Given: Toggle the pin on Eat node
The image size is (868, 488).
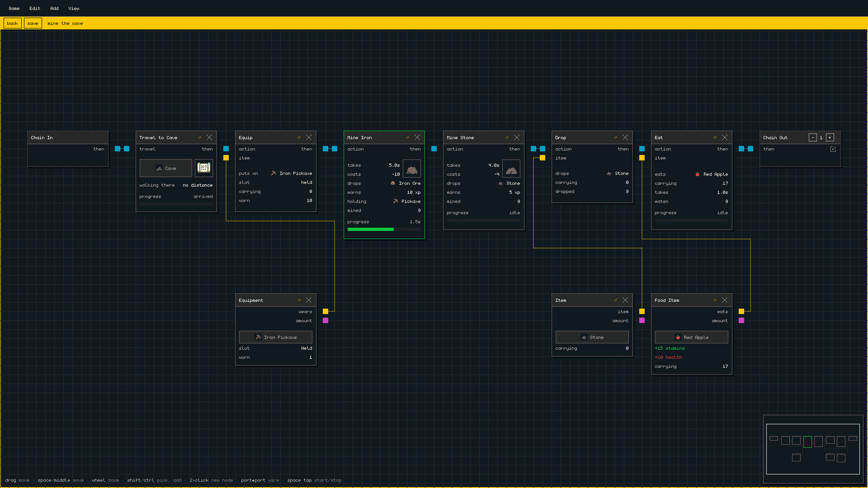Looking at the screenshot, I should pyautogui.click(x=715, y=137).
